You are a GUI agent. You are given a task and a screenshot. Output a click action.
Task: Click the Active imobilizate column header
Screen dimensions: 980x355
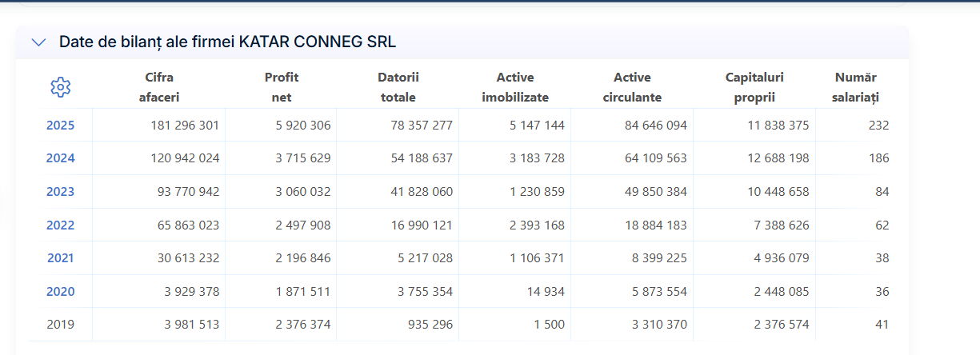[x=515, y=87]
